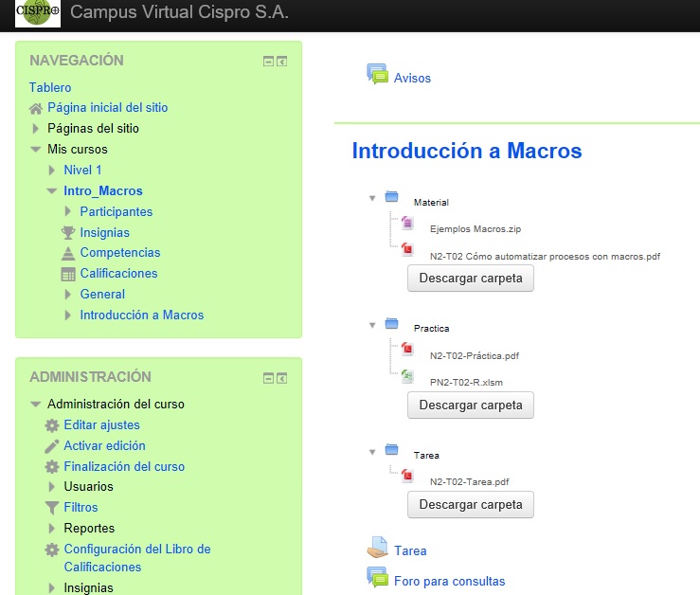700x595 pixels.
Task: Collapse the Material folder tree
Action: 373,198
